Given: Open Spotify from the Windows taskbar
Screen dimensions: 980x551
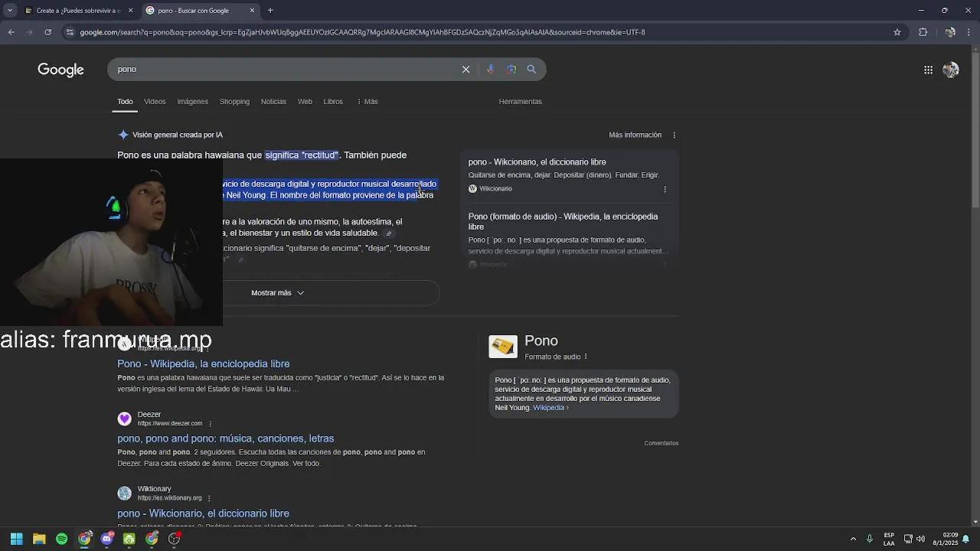Looking at the screenshot, I should point(62,539).
